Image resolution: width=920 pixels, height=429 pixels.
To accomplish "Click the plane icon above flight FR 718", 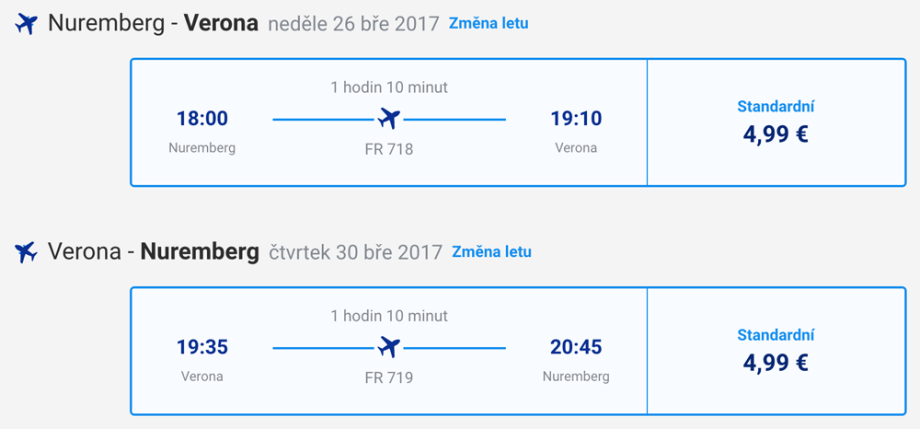I will click(389, 119).
